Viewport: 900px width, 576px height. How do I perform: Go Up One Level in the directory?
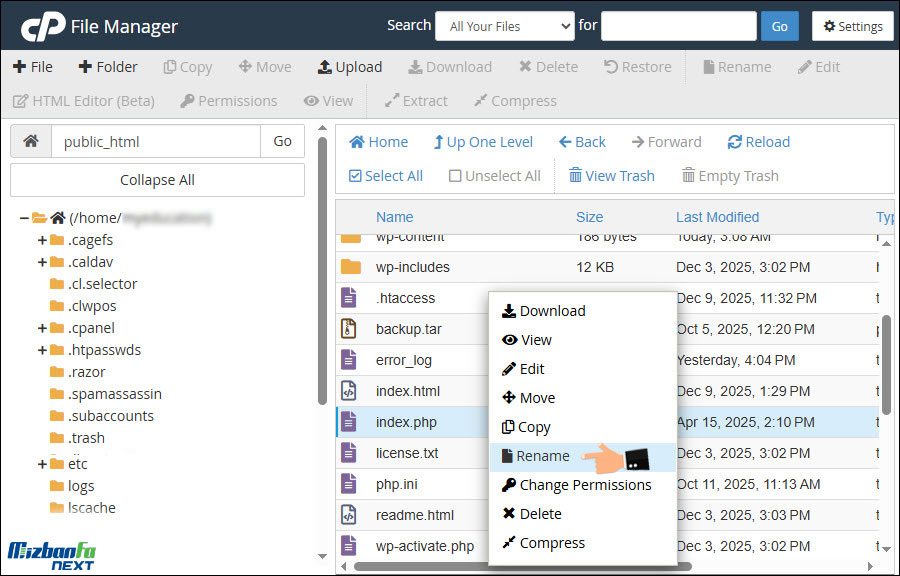point(483,141)
